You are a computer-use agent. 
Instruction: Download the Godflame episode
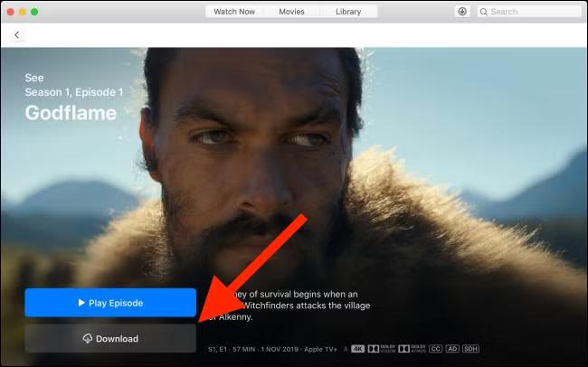tap(110, 339)
